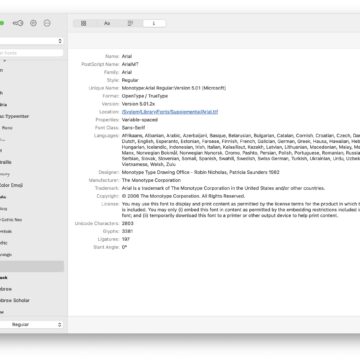Image resolution: width=360 pixels, height=360 pixels.
Task: Click the fonts search field
Action: [x=32, y=53]
